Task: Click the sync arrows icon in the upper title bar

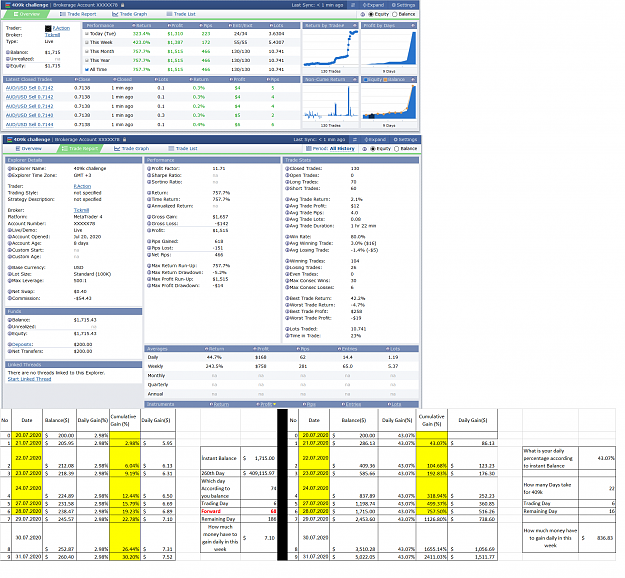Action: [352, 5]
